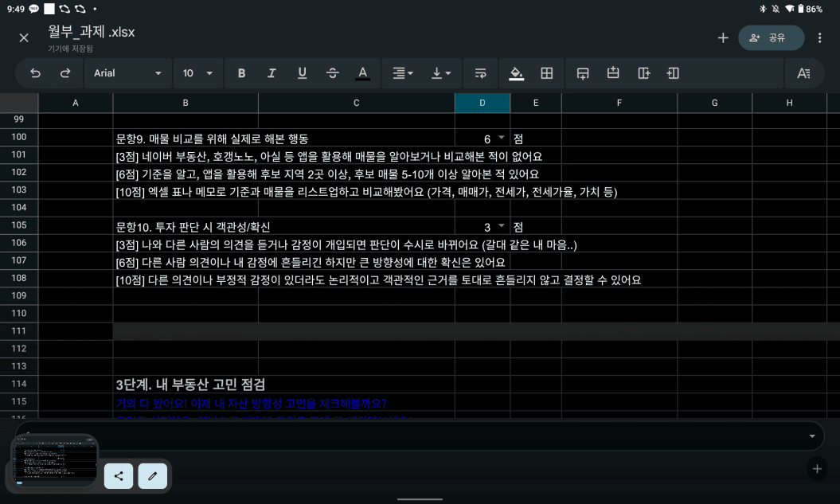Open the text color picker
The image size is (840, 504).
pos(362,73)
